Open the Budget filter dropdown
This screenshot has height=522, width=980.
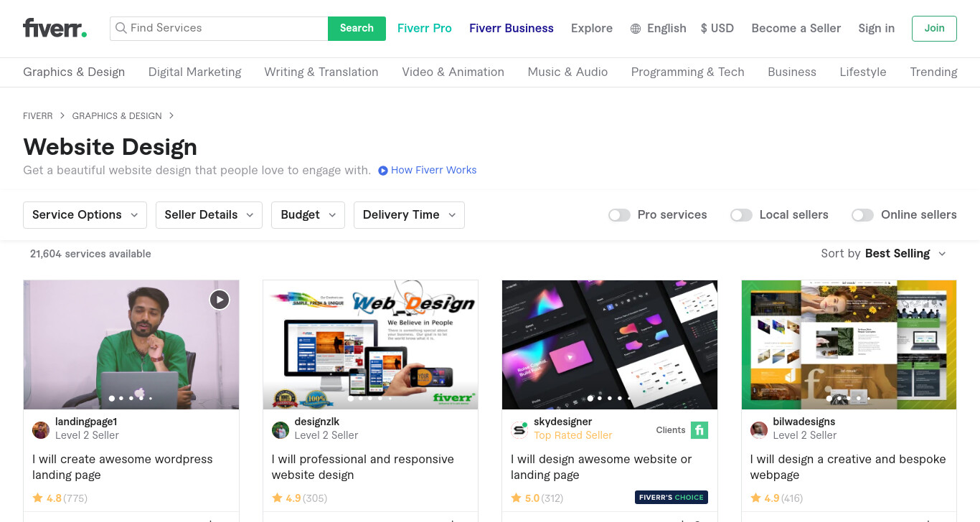click(308, 215)
